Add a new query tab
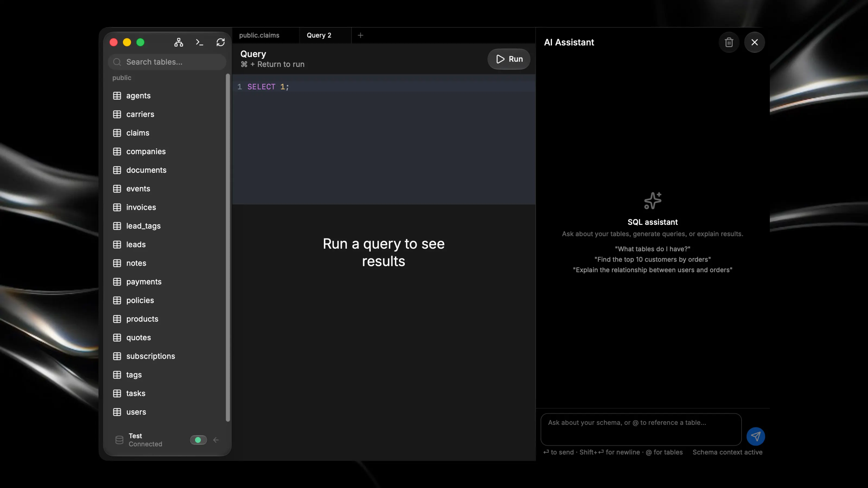The height and width of the screenshot is (488, 868). tap(360, 35)
